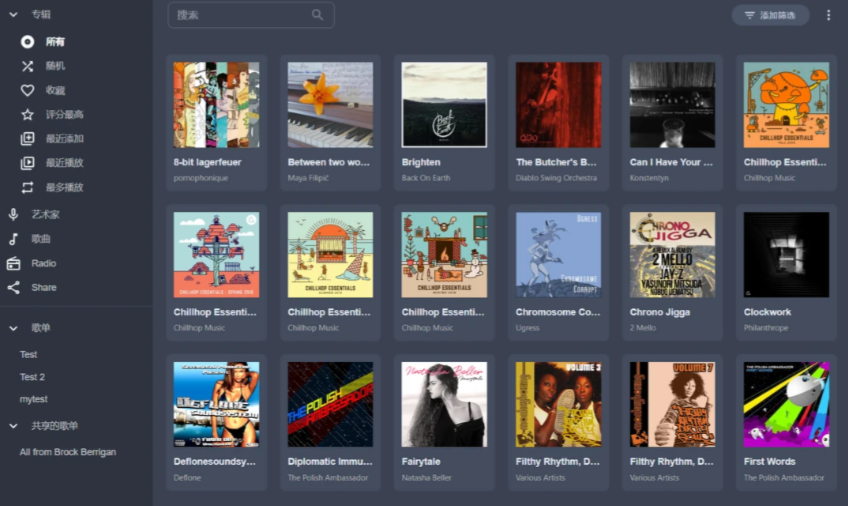This screenshot has width=848, height=506.
Task: Click the 随机 shuffle icon
Action: click(27, 66)
